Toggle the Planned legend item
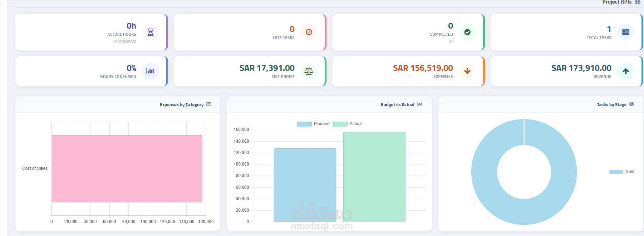The image size is (644, 236). [x=313, y=124]
